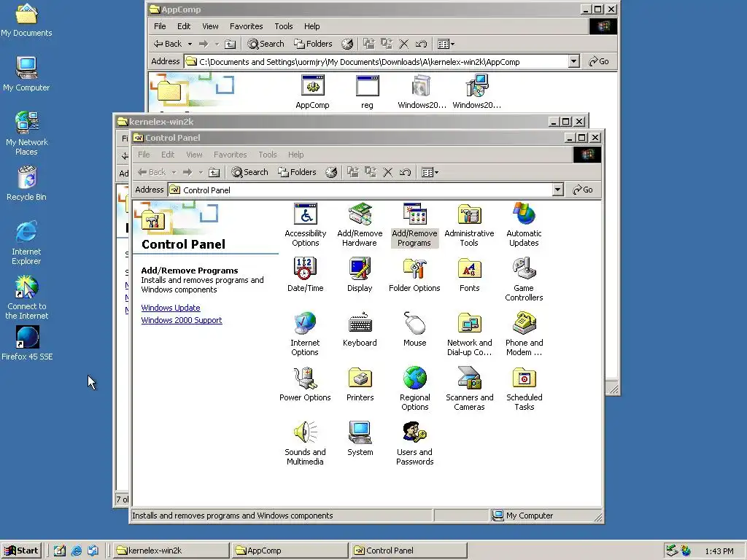Open Tools menu in Control Panel window

click(x=267, y=155)
